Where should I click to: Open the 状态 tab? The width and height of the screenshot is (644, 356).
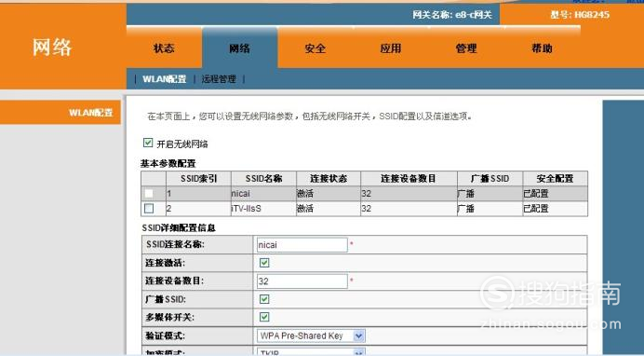pyautogui.click(x=164, y=48)
